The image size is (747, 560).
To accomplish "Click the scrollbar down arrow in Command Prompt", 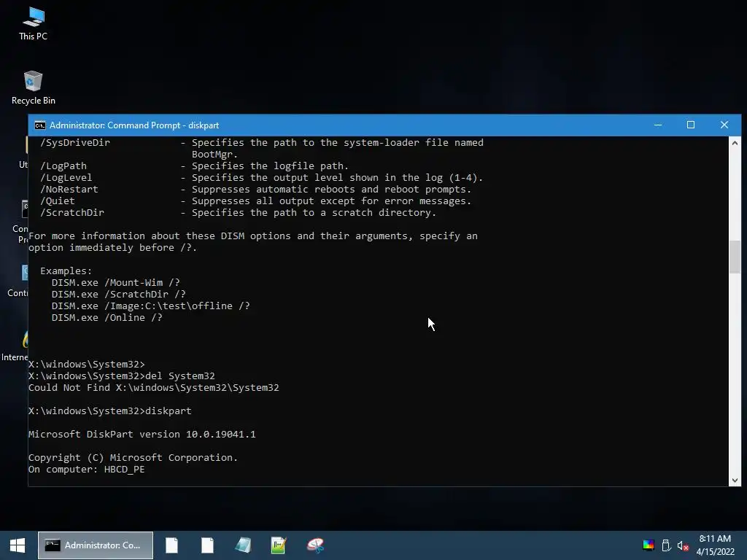I will [735, 480].
